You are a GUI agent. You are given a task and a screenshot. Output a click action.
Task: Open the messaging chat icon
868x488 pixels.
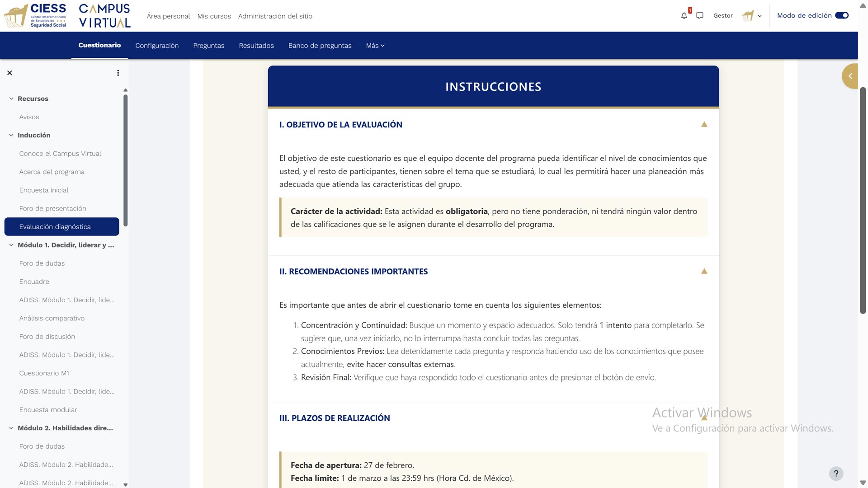click(700, 16)
